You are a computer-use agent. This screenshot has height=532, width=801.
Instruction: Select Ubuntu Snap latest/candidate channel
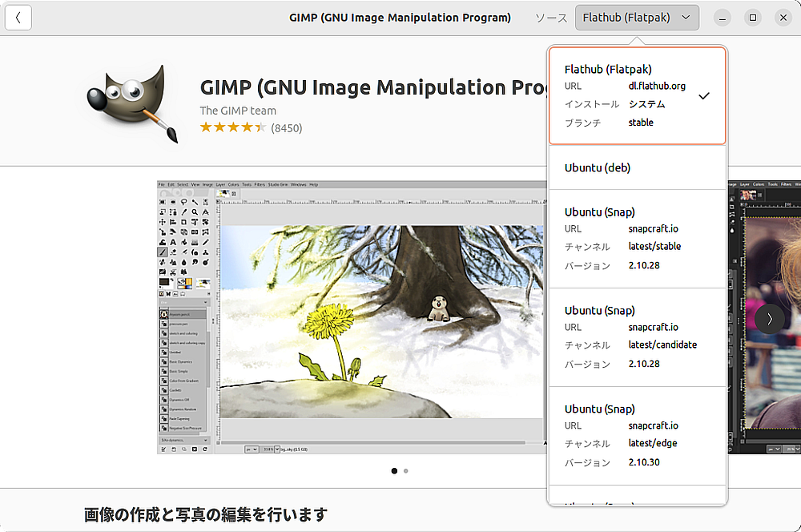637,337
